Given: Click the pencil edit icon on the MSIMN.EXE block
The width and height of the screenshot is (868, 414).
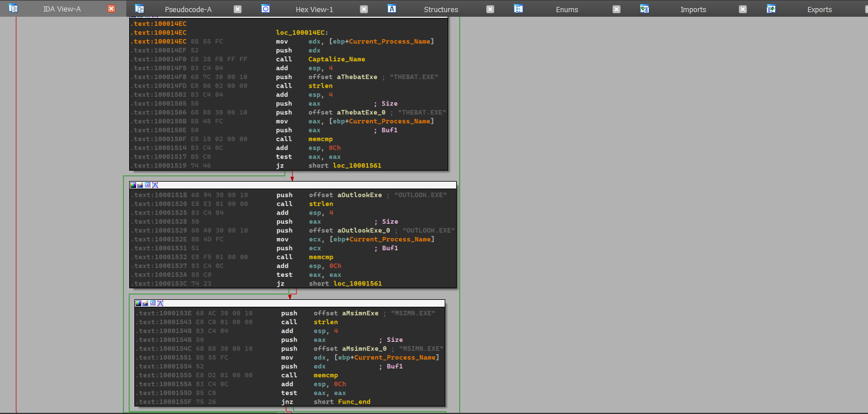Looking at the screenshot, I should pos(145,303).
